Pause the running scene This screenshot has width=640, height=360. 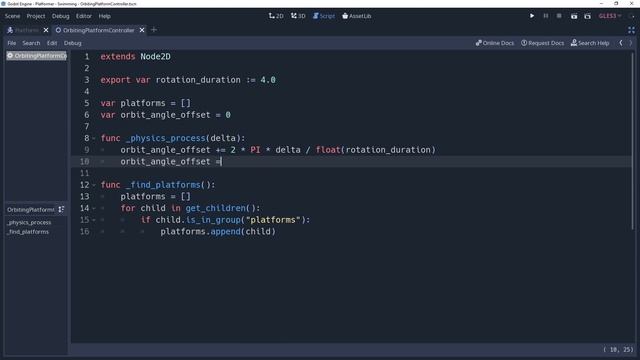546,16
